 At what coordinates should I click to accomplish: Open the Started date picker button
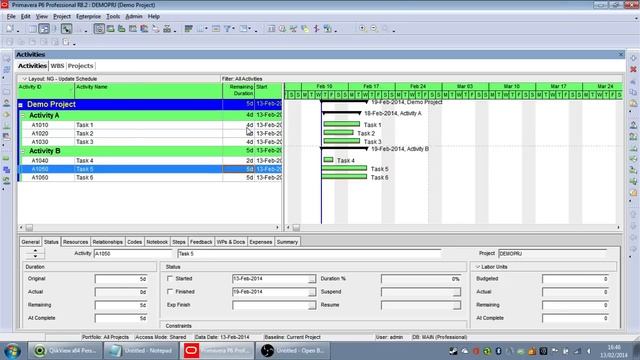(312, 279)
